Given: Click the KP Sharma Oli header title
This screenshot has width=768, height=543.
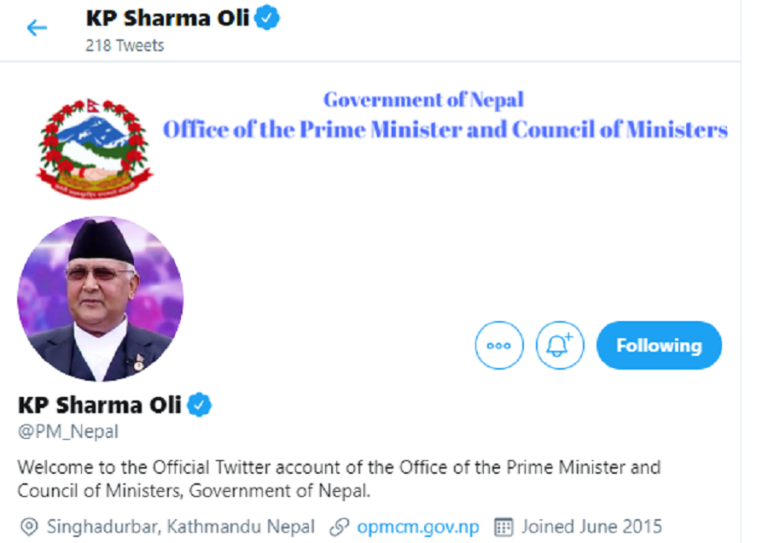Looking at the screenshot, I should pyautogui.click(x=167, y=18).
